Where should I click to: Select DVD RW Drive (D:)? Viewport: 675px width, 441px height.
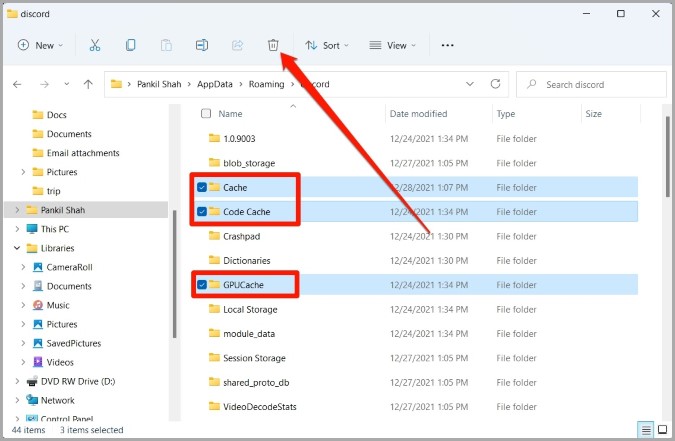tap(78, 382)
